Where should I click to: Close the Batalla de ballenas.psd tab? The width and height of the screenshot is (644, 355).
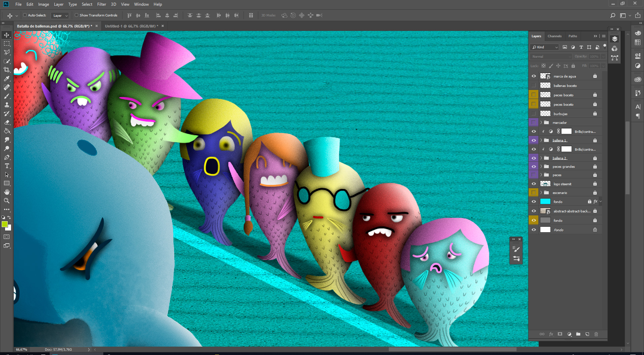[x=97, y=26]
